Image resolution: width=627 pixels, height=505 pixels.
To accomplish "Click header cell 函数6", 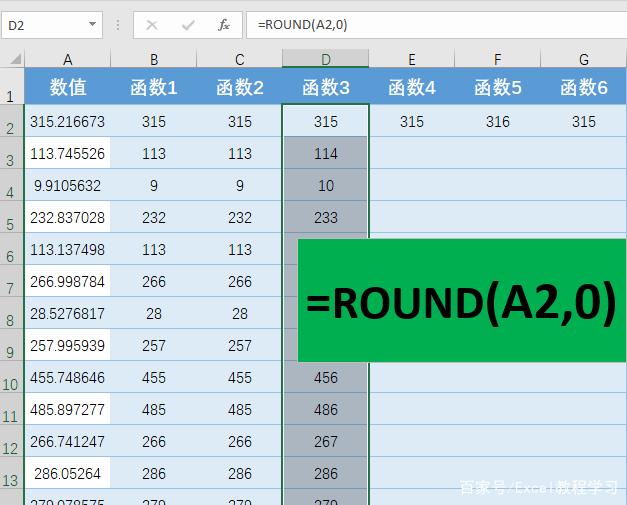I will point(583,87).
